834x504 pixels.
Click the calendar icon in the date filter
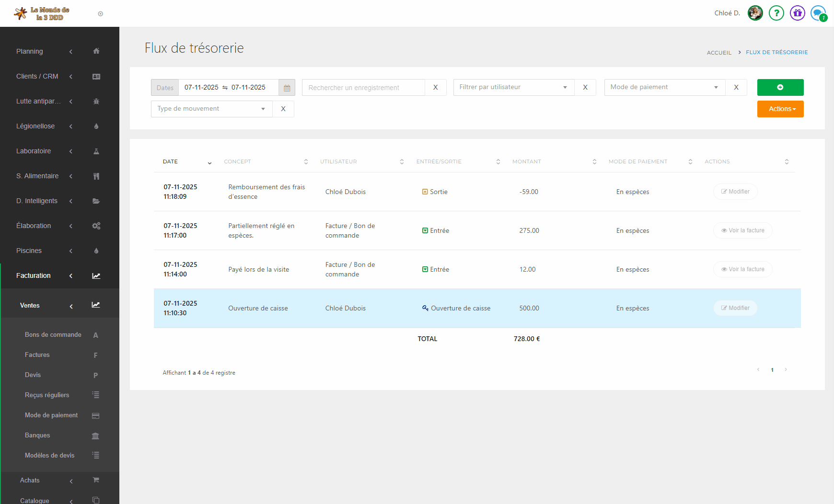pyautogui.click(x=287, y=88)
